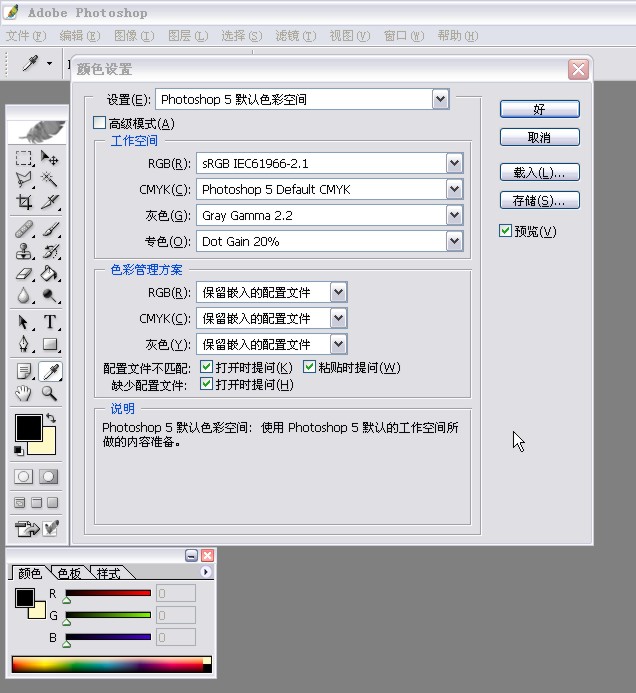Uncheck profile mismatch 打开时提问(K)
The image size is (636, 693).
(206, 367)
